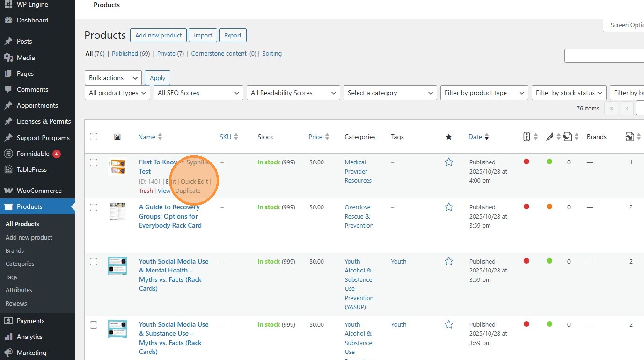Open Formidable in the admin sidebar
The width and height of the screenshot is (644, 360).
(33, 154)
